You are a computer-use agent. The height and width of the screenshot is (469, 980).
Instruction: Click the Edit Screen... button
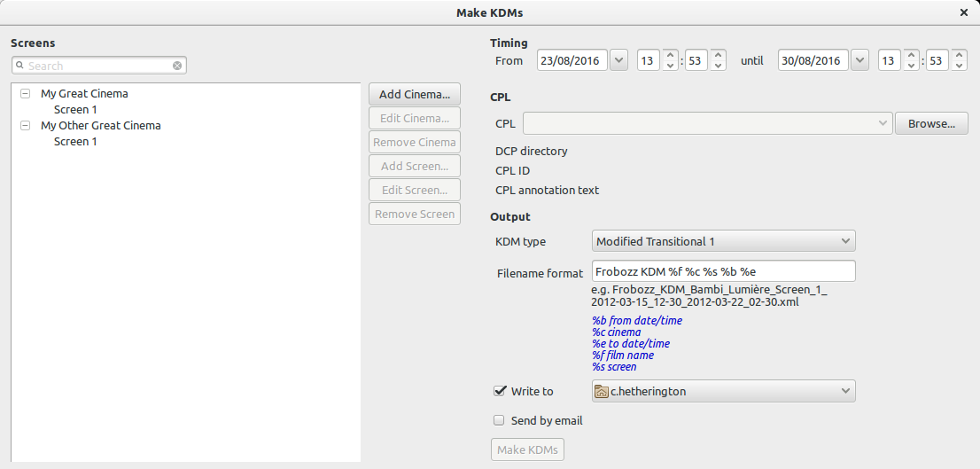point(415,190)
